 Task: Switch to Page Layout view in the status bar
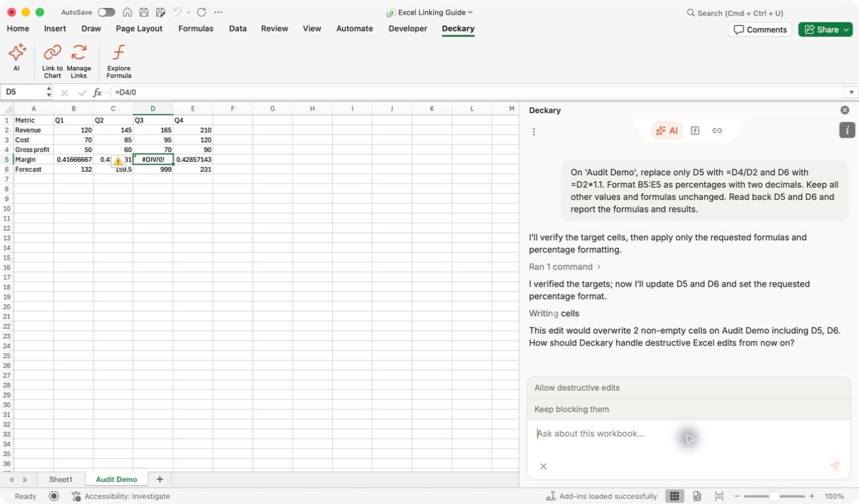point(697,496)
